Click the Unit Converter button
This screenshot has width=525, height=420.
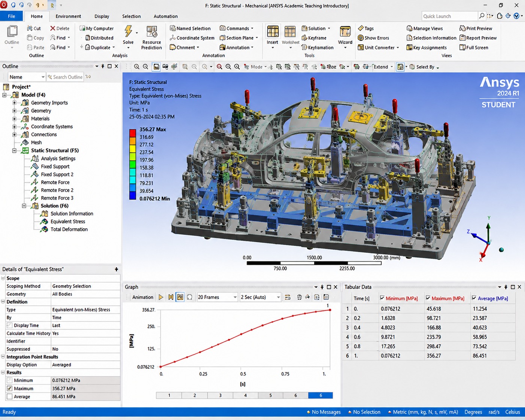(x=378, y=48)
